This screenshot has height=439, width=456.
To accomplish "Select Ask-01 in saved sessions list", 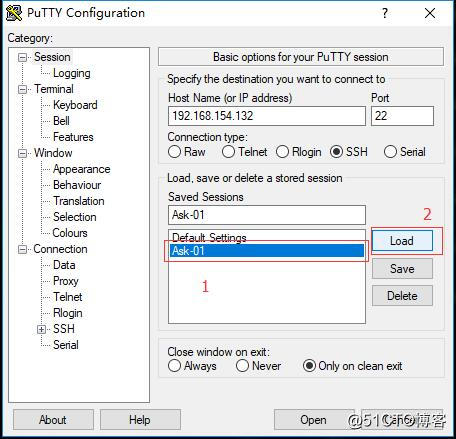I will (267, 251).
